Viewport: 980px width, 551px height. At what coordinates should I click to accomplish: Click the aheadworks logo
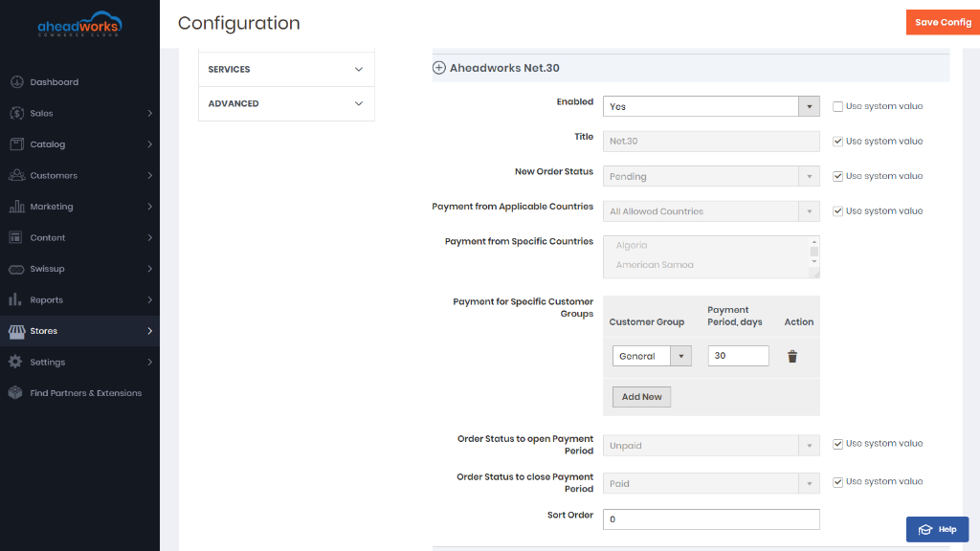pos(79,24)
